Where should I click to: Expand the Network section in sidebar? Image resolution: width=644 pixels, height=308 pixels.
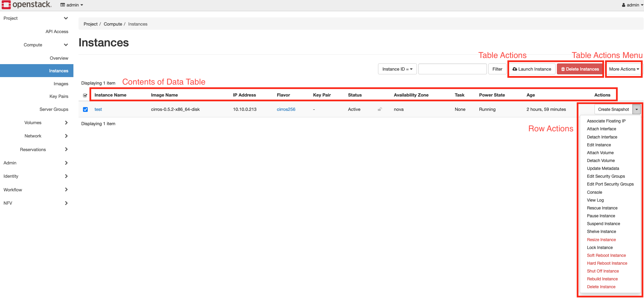[x=33, y=136]
